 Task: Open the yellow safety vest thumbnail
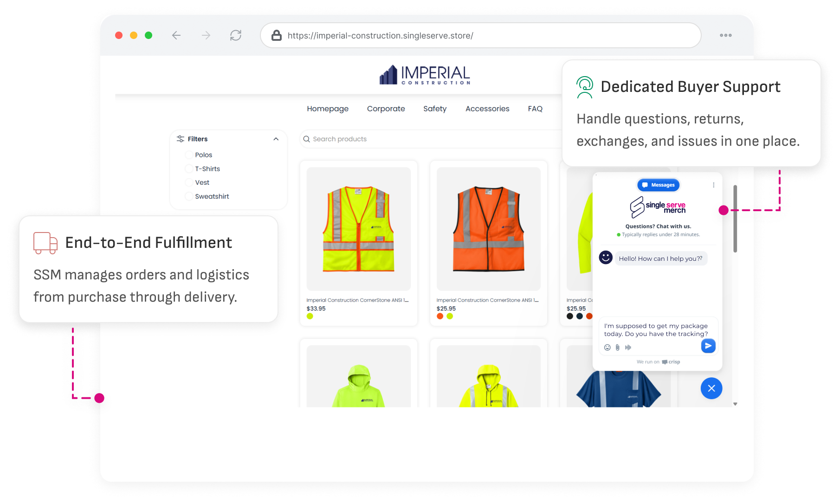pos(359,229)
